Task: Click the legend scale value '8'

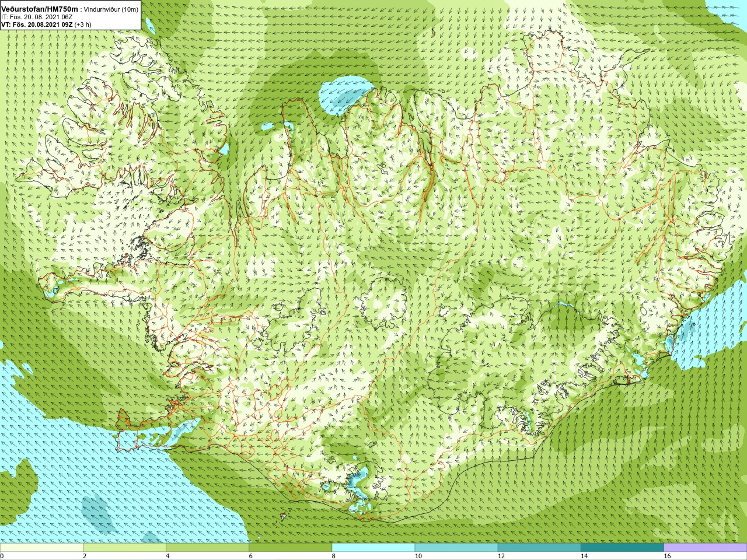Action: (x=334, y=556)
